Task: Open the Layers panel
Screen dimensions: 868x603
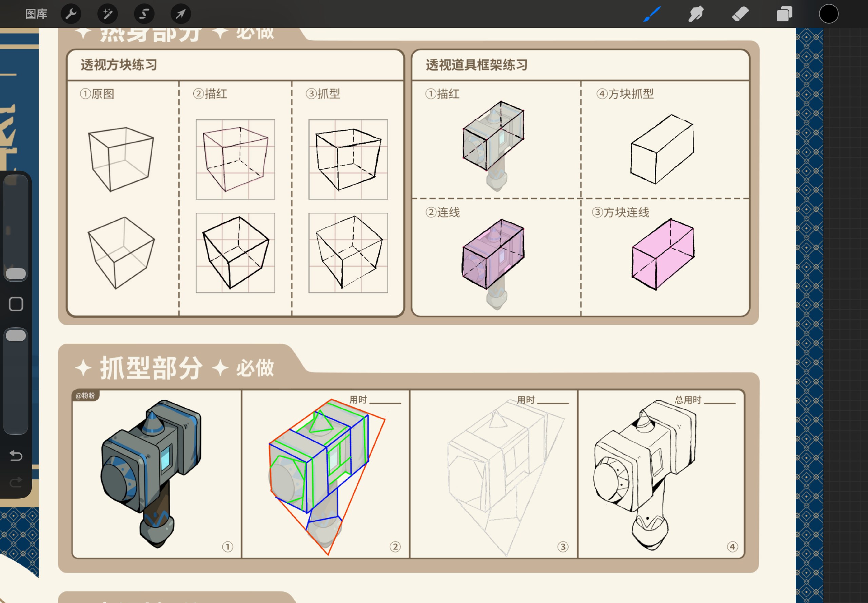Action: pyautogui.click(x=785, y=14)
